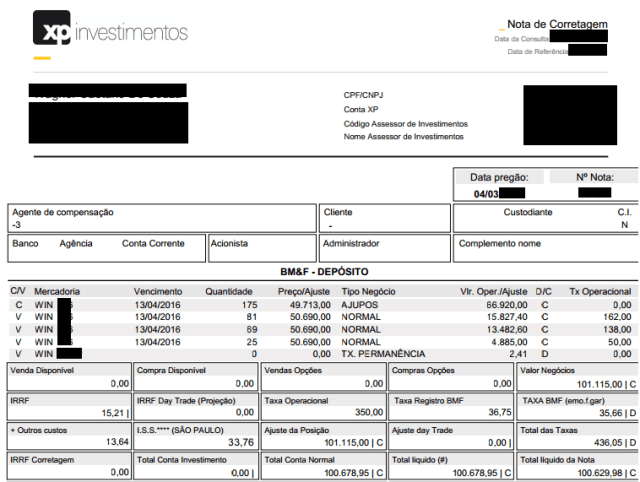
Task: Click the 'Compra Disponível' box label
Action: tap(171, 370)
